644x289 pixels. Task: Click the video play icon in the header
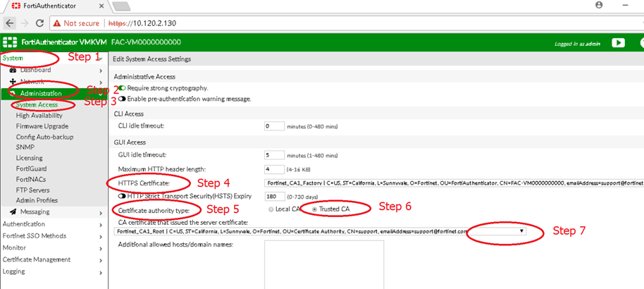point(618,43)
